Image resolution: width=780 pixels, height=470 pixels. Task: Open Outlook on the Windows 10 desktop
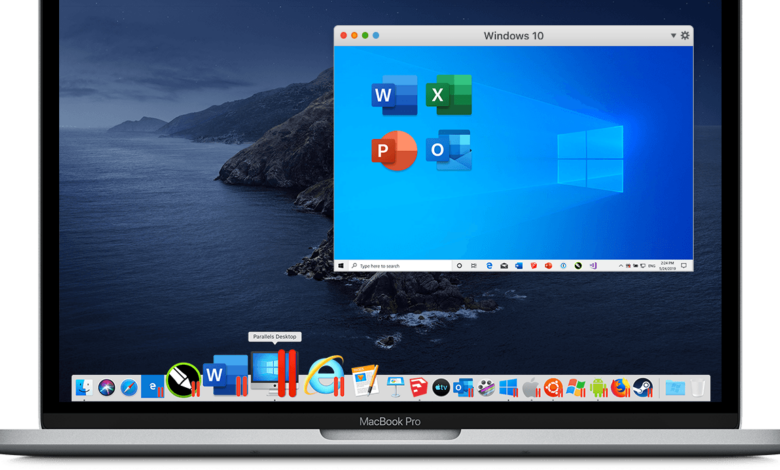tap(449, 151)
